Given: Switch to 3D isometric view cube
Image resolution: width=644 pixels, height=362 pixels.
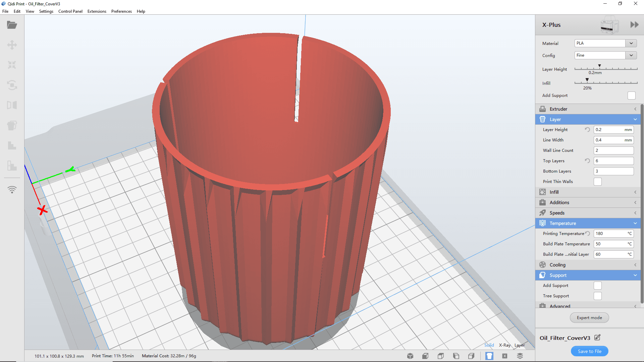Looking at the screenshot, I should (x=410, y=356).
